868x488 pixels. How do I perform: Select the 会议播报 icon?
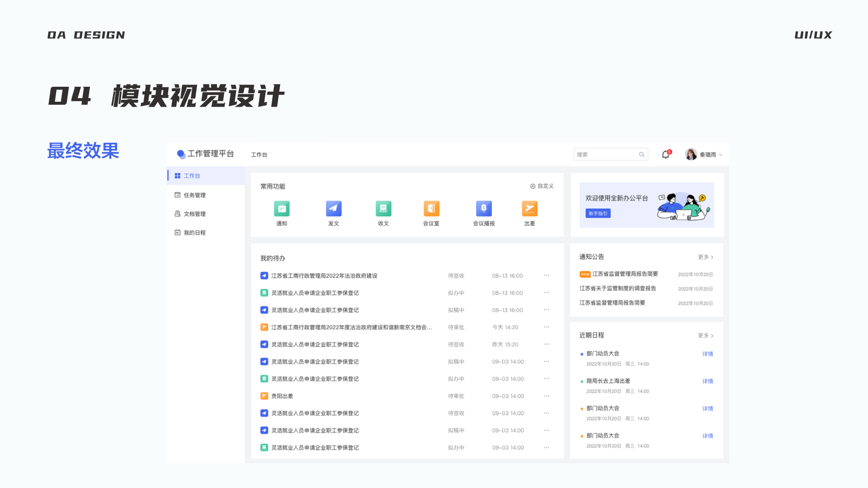click(x=483, y=208)
